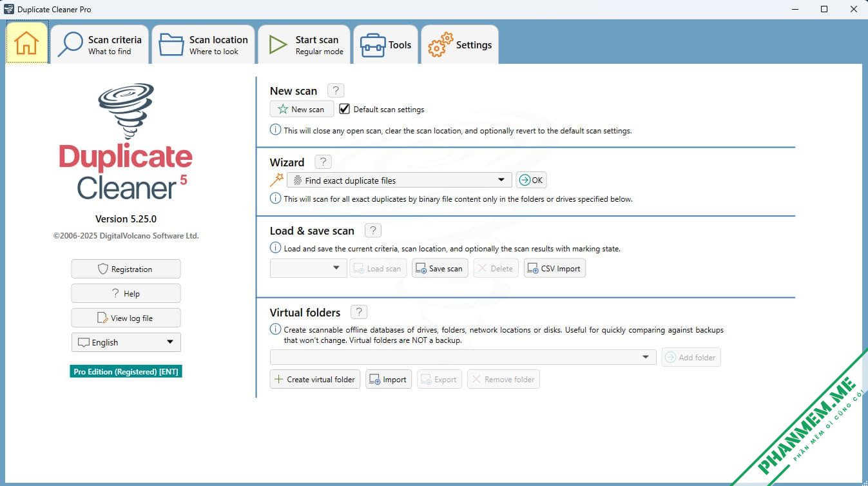Image resolution: width=868 pixels, height=486 pixels.
Task: Click the help icon beside Wizard heading
Action: point(323,162)
